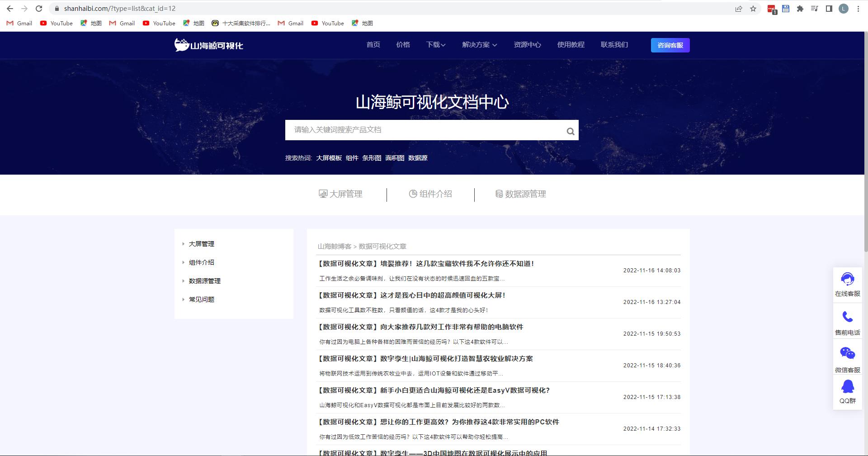Select 资源中心 in the navigation bar

click(527, 45)
